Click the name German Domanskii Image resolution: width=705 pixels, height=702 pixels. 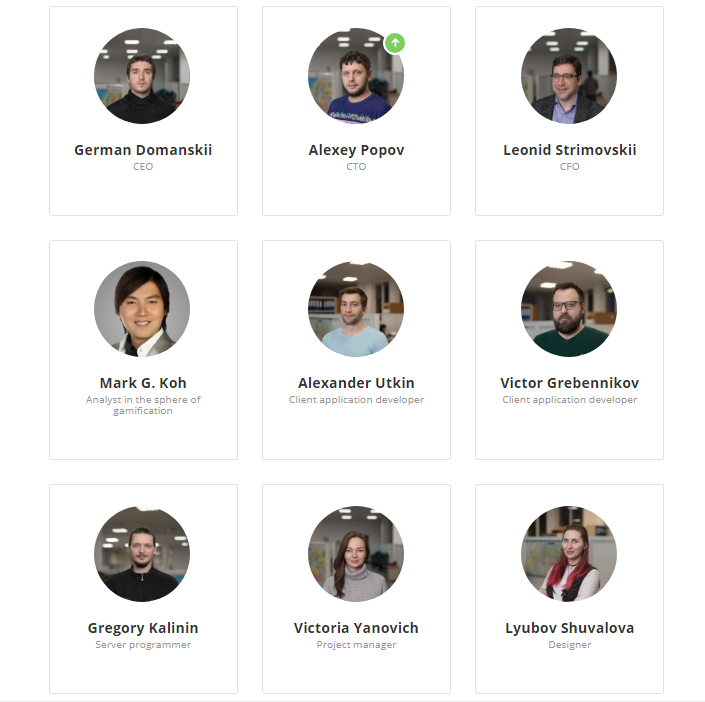click(x=143, y=150)
